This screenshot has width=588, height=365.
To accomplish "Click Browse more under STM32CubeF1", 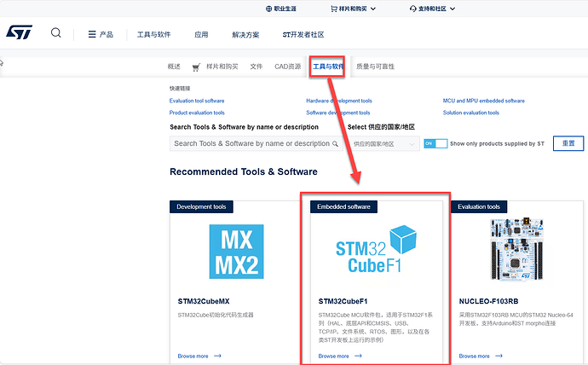I will pyautogui.click(x=333, y=356).
